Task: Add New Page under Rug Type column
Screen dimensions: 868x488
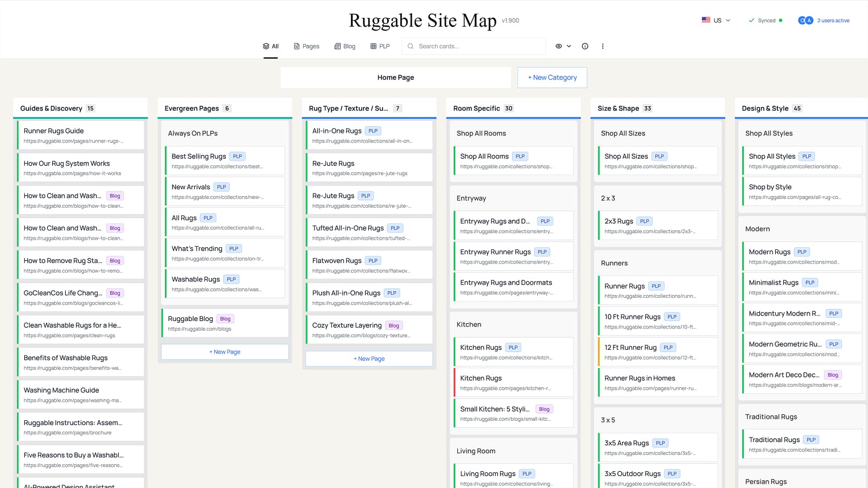Action: pos(369,358)
